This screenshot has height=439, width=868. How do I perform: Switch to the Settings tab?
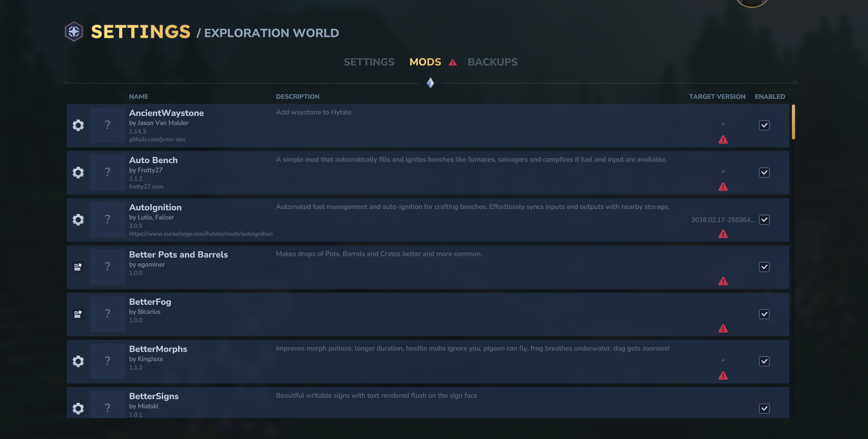[369, 62]
